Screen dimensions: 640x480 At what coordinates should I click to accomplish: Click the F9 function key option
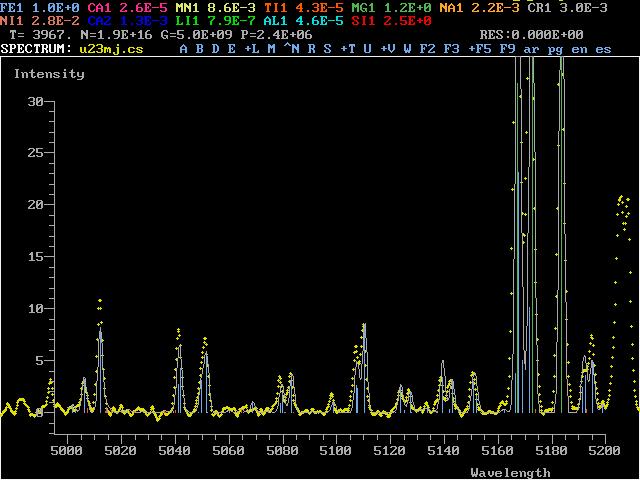pos(507,49)
